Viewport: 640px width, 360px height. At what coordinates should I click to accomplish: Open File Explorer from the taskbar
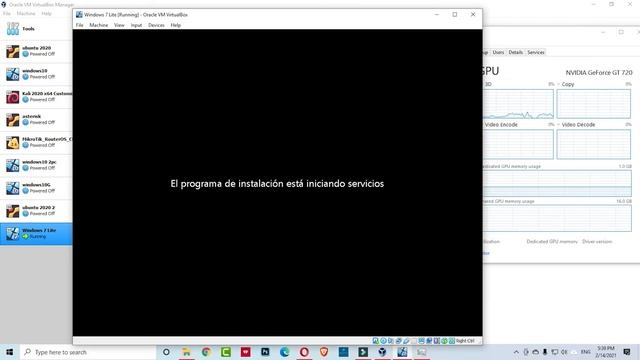tap(186, 352)
